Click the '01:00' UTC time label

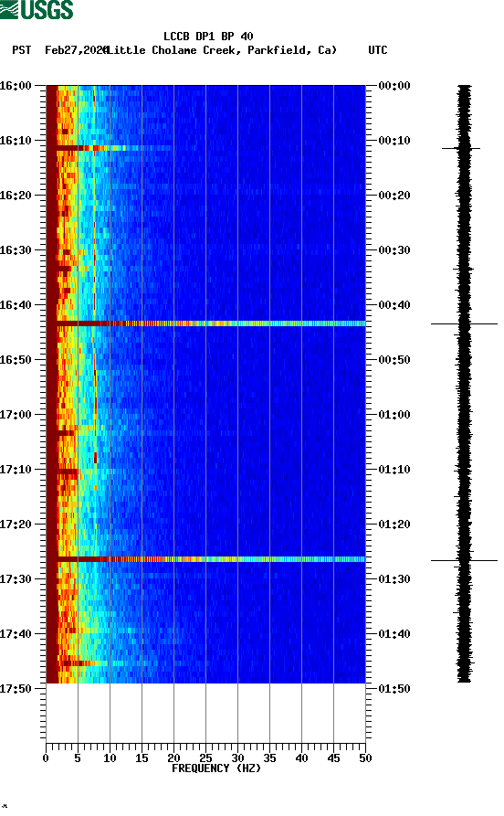point(394,415)
